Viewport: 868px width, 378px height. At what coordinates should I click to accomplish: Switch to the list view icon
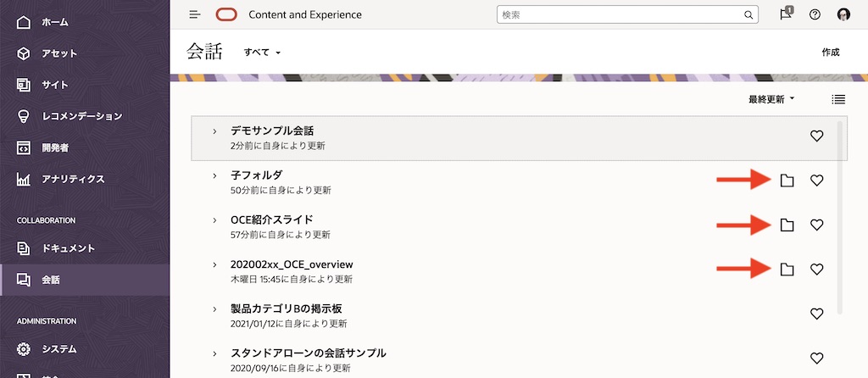pos(838,99)
